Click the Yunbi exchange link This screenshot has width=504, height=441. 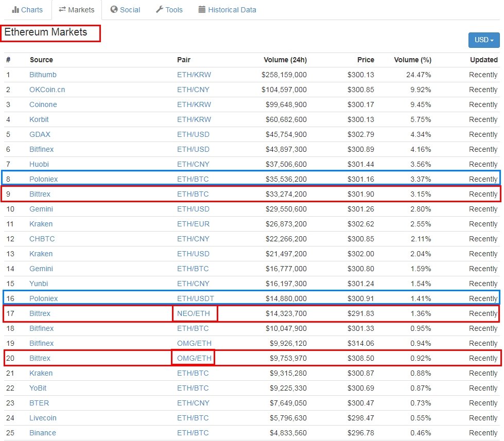click(39, 284)
